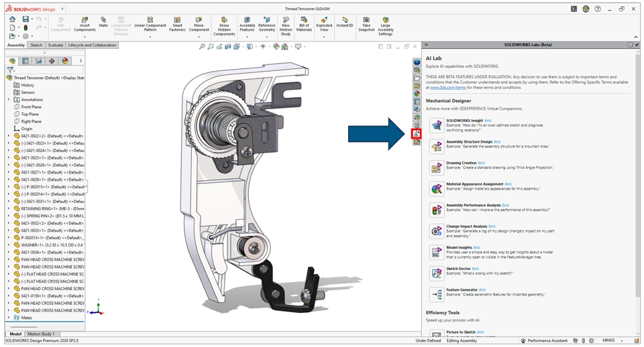Show more manager tabs with chevron arrow
Image resolution: width=644 pixels, height=347 pixels.
pyautogui.click(x=80, y=61)
